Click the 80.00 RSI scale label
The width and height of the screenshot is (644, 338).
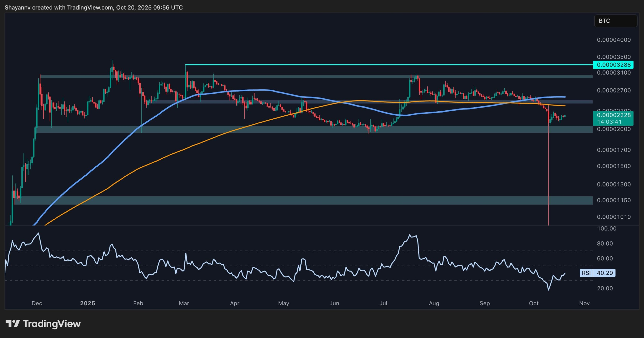pyautogui.click(x=605, y=244)
